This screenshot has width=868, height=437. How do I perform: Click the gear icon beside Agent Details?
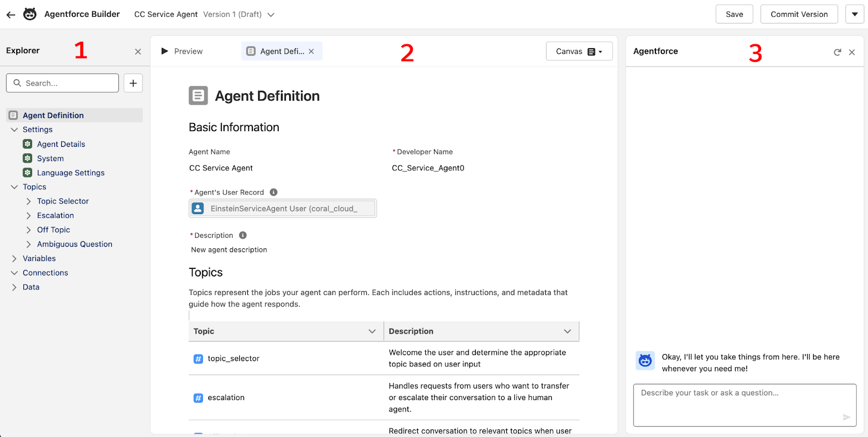[27, 144]
